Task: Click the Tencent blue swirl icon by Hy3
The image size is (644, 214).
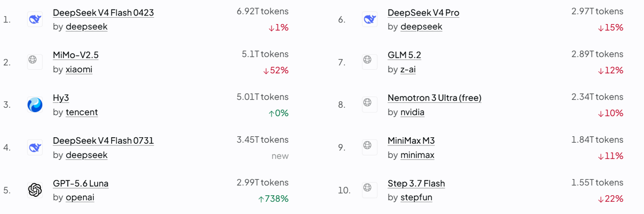Action: click(35, 105)
